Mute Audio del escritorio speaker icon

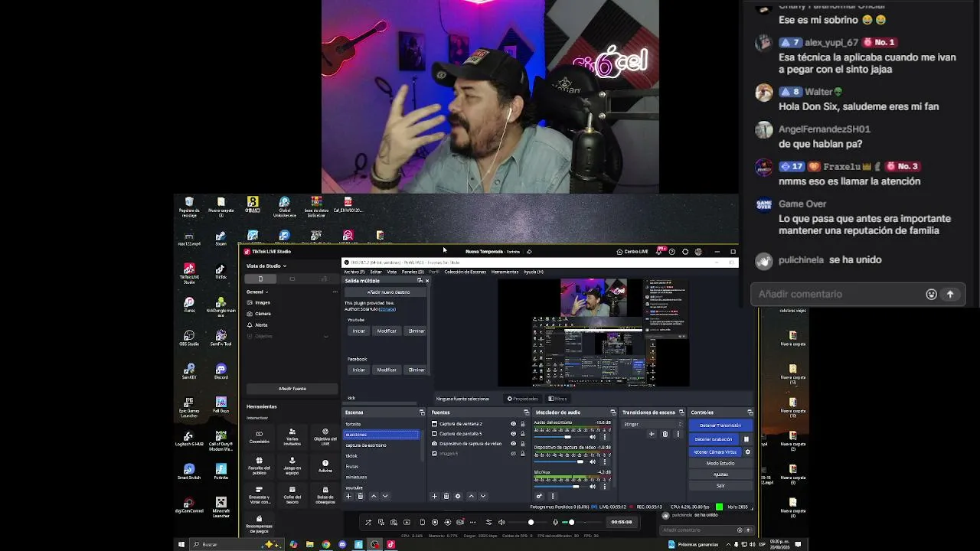coord(593,437)
